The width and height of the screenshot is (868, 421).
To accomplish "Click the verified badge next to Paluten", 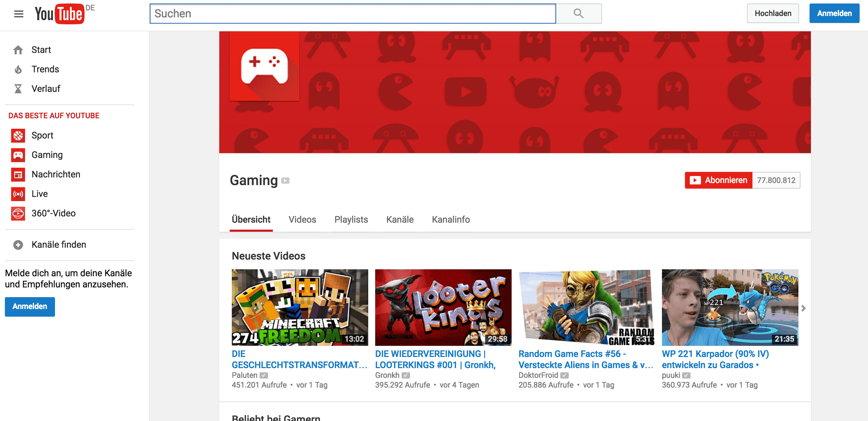I will [264, 375].
